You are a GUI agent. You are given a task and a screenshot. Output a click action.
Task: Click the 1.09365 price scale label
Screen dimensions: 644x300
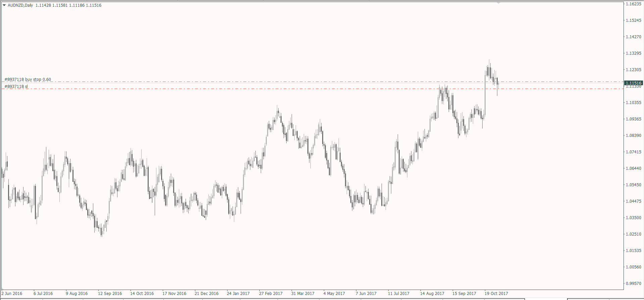[x=634, y=119]
